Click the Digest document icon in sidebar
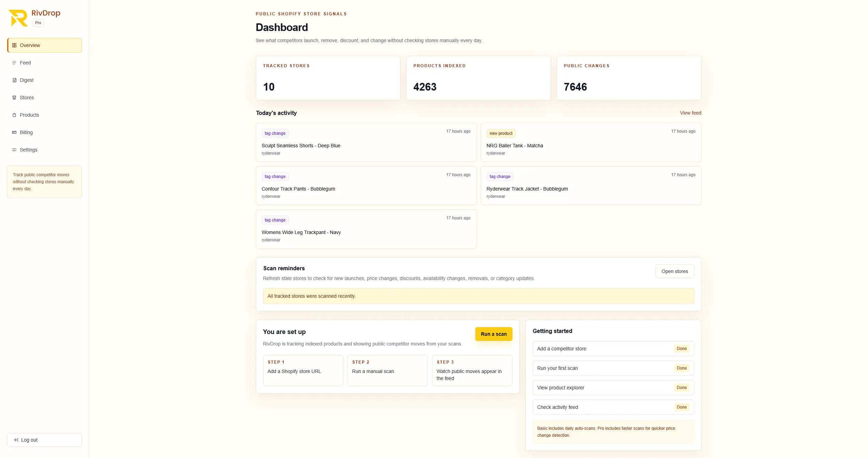The image size is (868, 458). [14, 80]
